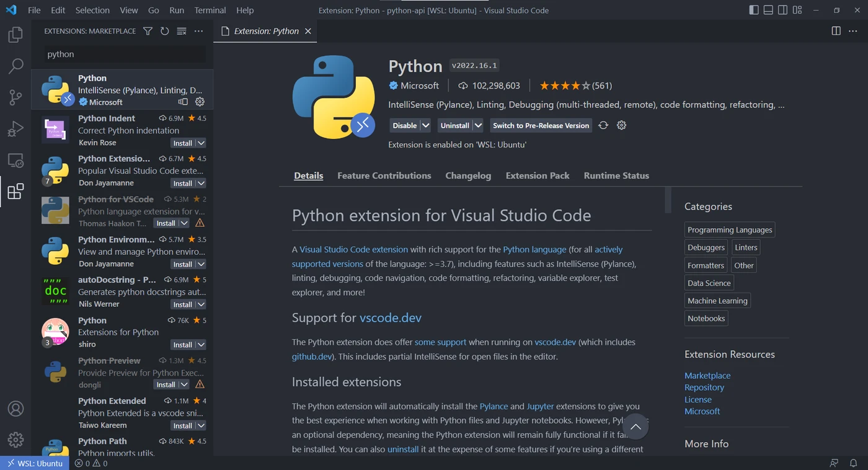Open the Search view in activity bar

coord(15,66)
